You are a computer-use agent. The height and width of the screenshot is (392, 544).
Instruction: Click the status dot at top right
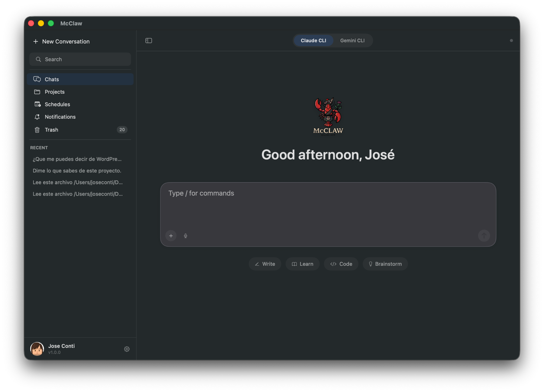click(511, 40)
